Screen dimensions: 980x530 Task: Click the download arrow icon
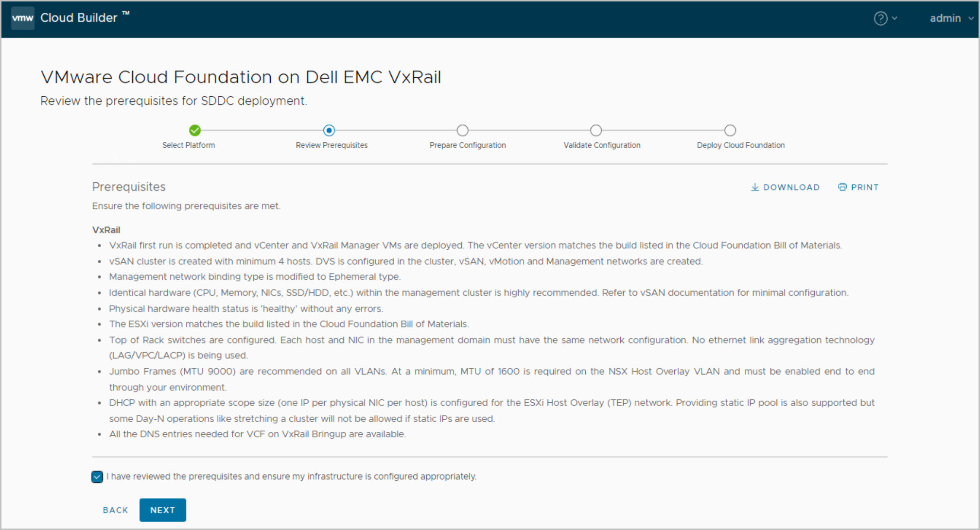pyautogui.click(x=754, y=187)
